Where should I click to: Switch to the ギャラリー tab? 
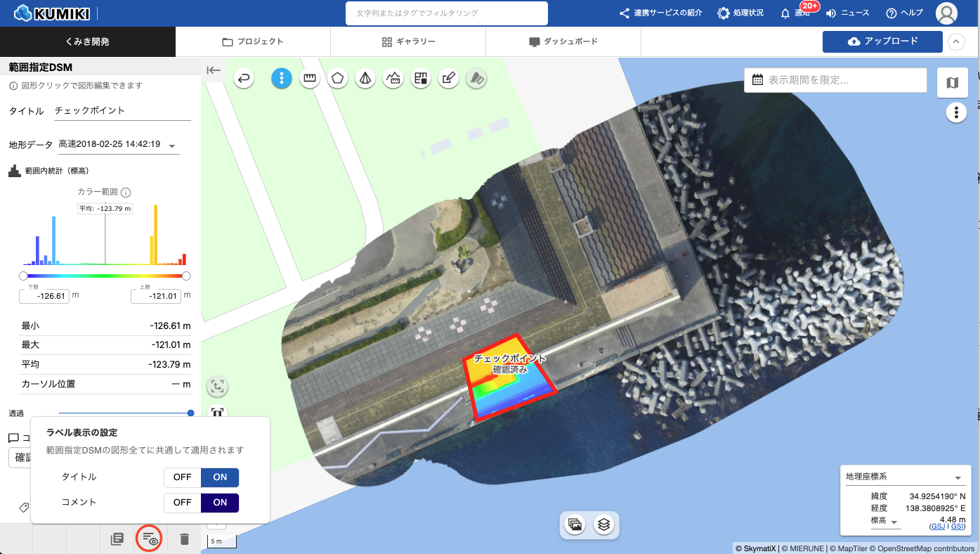pyautogui.click(x=408, y=41)
